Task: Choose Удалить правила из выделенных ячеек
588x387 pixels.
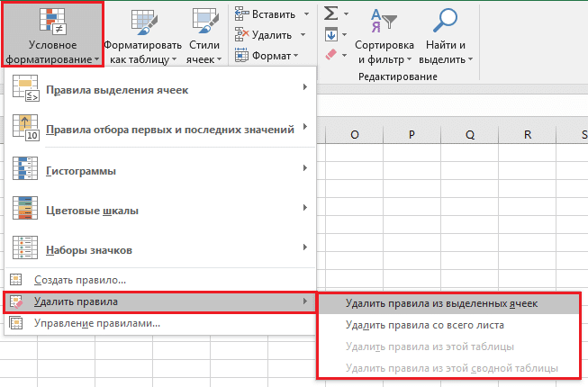Action: 441,303
